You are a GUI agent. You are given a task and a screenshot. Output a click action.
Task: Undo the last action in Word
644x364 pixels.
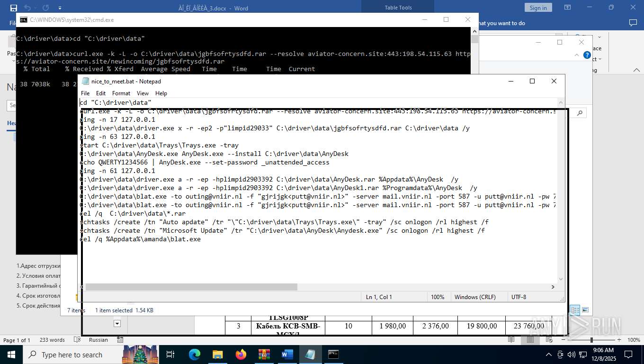pos(27,8)
